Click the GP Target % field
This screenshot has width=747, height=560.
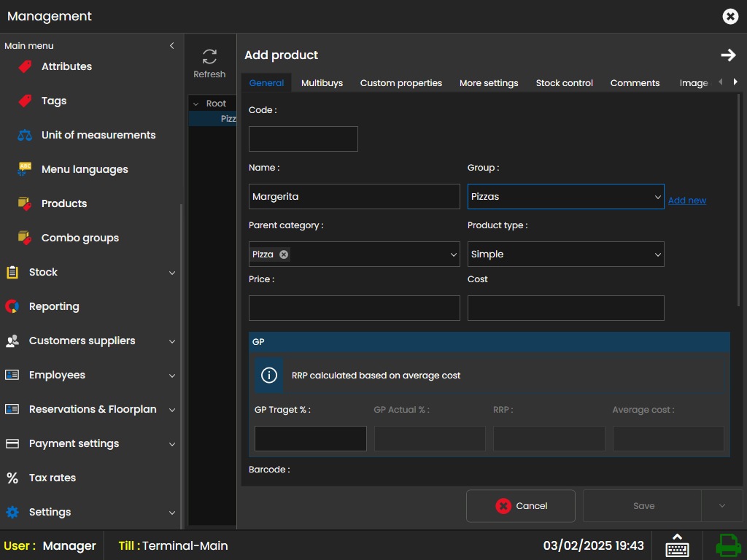pos(310,439)
